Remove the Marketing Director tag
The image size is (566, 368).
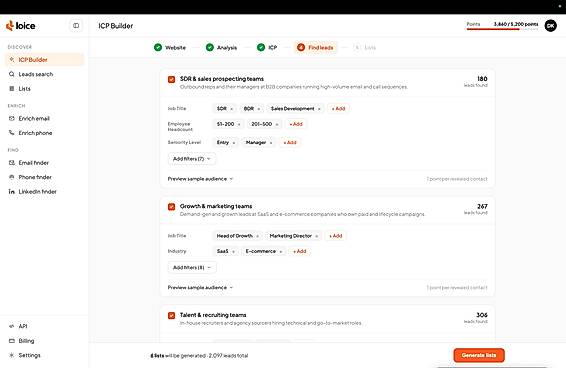click(x=317, y=236)
